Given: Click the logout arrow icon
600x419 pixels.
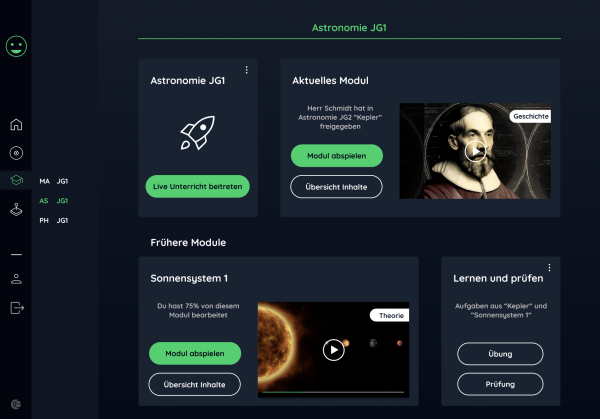Looking at the screenshot, I should [x=17, y=308].
